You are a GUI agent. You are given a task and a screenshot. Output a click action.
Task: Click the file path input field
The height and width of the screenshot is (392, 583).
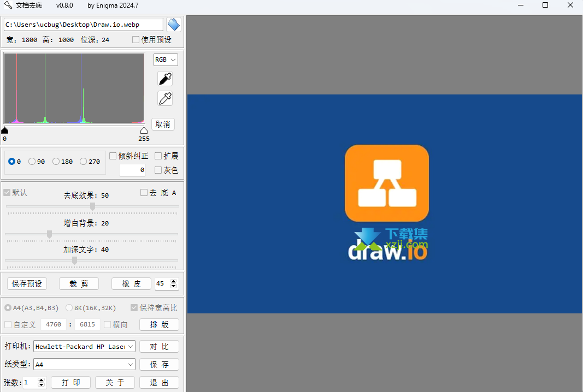pyautogui.click(x=84, y=25)
